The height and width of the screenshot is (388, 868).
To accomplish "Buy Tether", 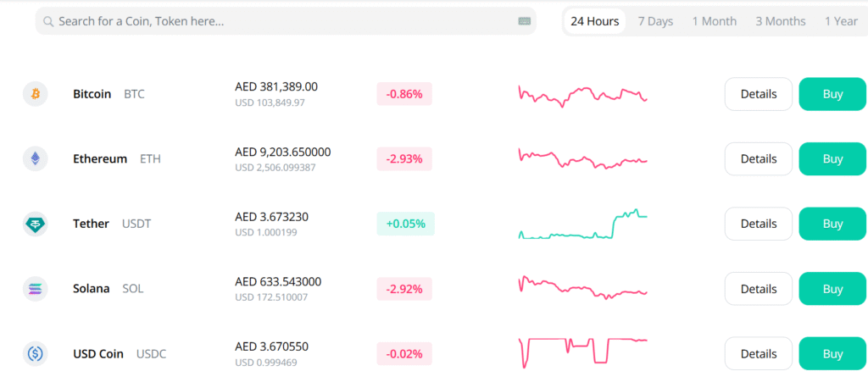I will click(x=832, y=224).
